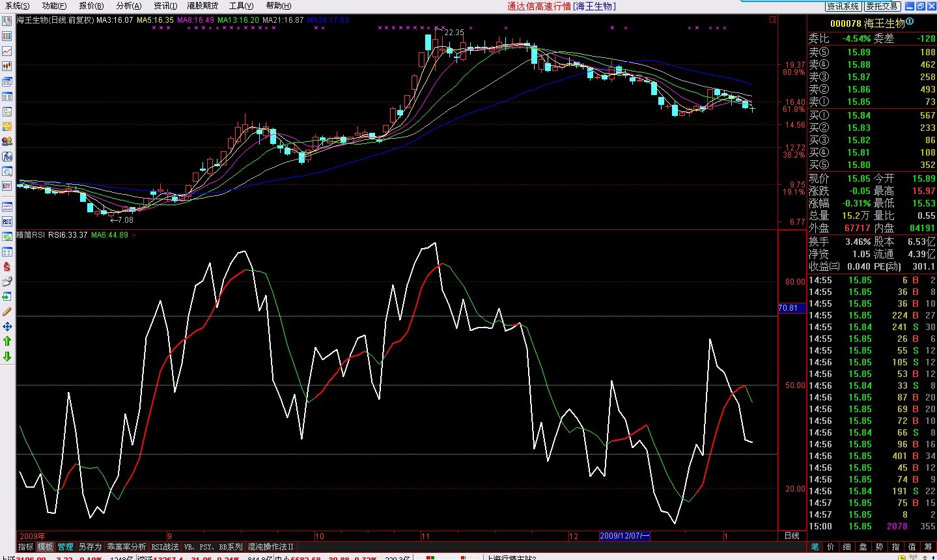Click the blue four-way move arrows icon

pos(7,327)
